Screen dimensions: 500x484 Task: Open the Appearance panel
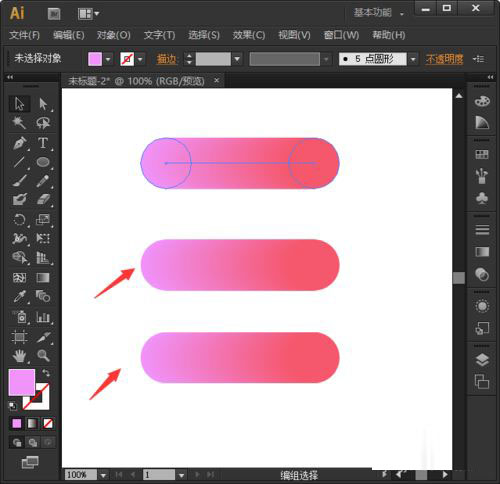click(x=482, y=306)
